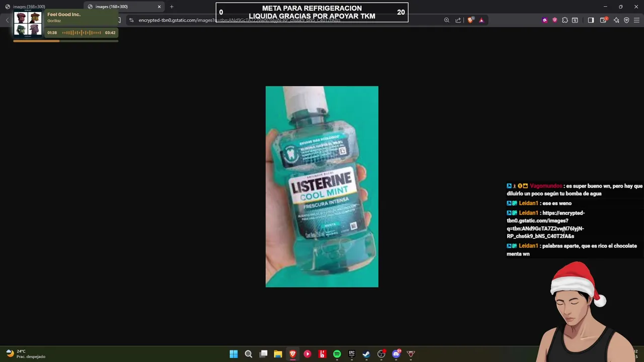Open Task View on taskbar
The image size is (644, 362).
(x=263, y=354)
